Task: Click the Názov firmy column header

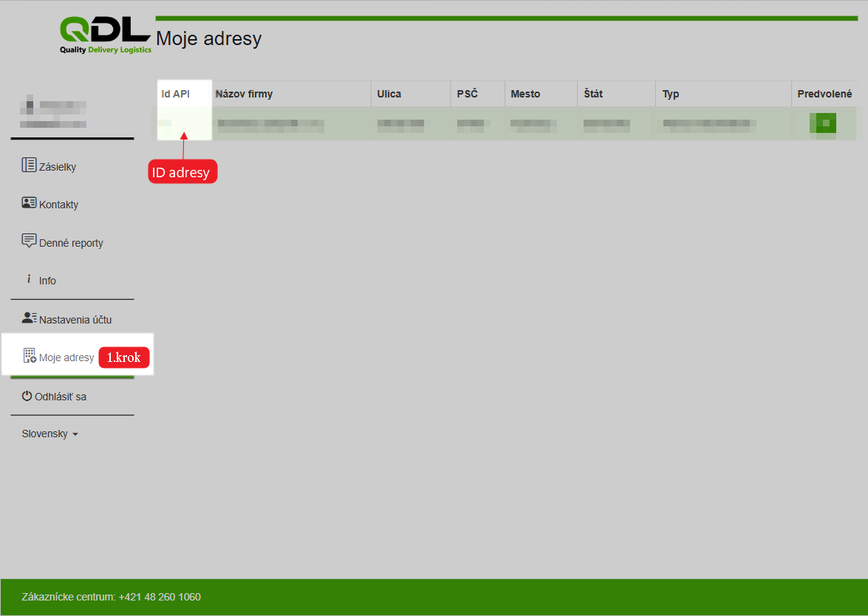Action: [244, 94]
